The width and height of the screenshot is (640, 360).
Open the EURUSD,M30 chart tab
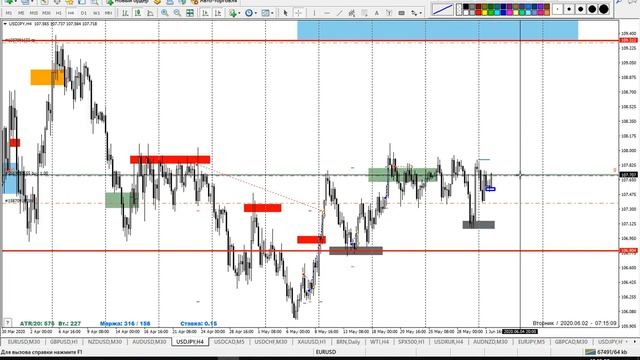(24, 342)
